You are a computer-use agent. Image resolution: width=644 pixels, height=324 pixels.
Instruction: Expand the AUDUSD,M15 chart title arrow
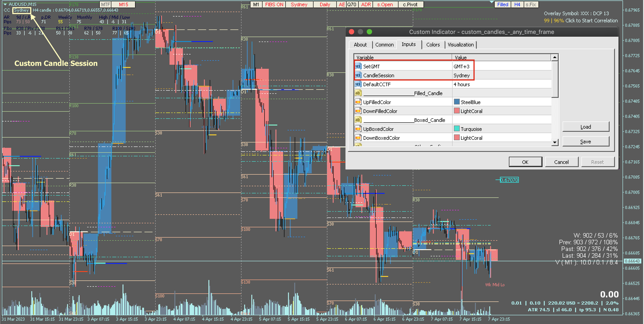5,4
